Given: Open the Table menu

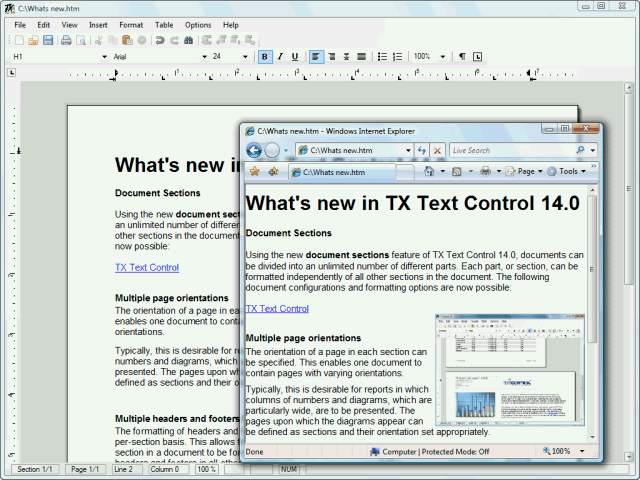Looking at the screenshot, I should [x=164, y=24].
